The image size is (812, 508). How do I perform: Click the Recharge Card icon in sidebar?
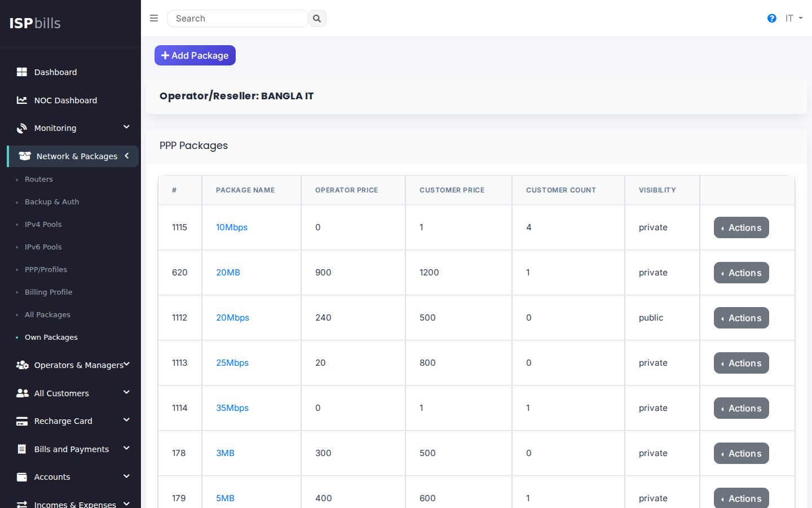[22, 421]
